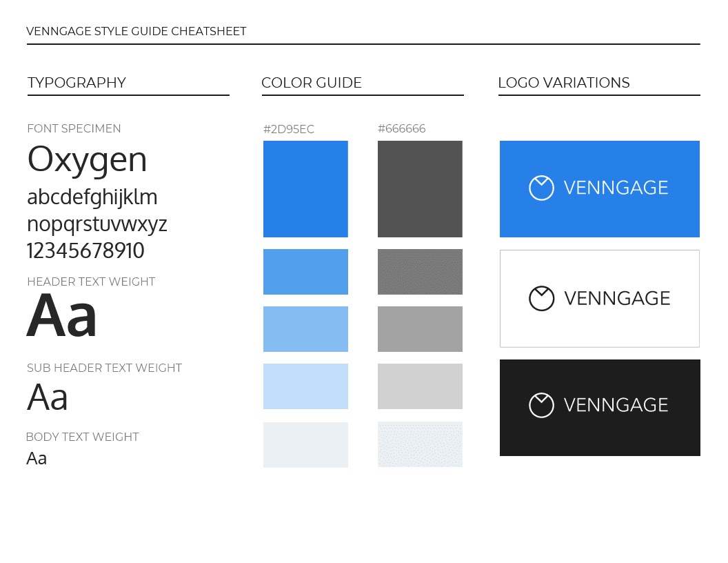Click the Venngage clock icon on black logo
The image size is (728, 563).
[541, 405]
